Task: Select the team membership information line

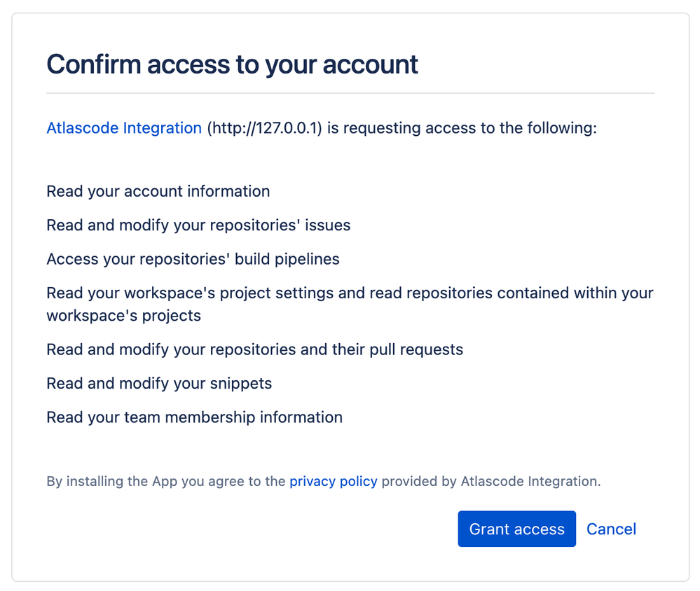Action: coord(194,417)
